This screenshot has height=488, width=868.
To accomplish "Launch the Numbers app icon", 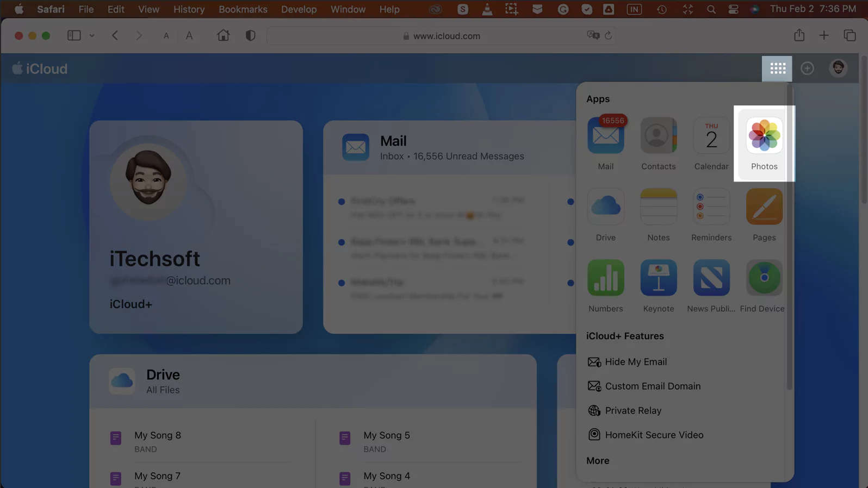I will [x=605, y=278].
